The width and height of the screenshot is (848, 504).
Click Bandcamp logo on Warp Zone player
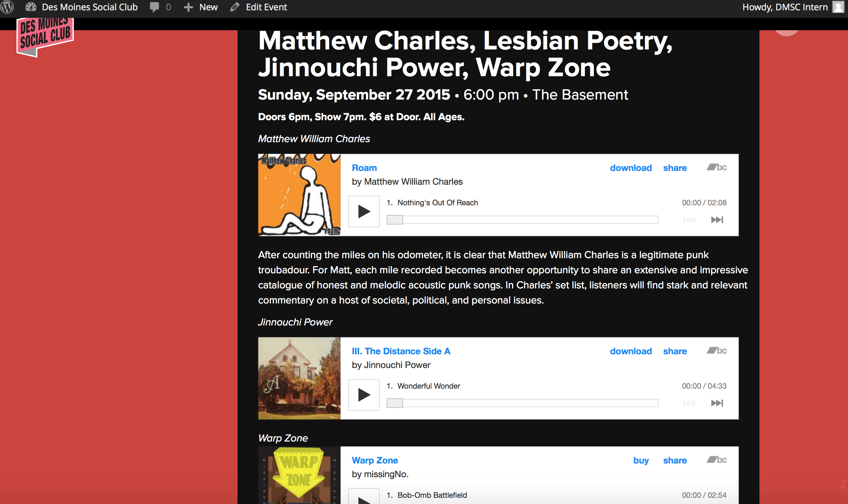tap(717, 460)
